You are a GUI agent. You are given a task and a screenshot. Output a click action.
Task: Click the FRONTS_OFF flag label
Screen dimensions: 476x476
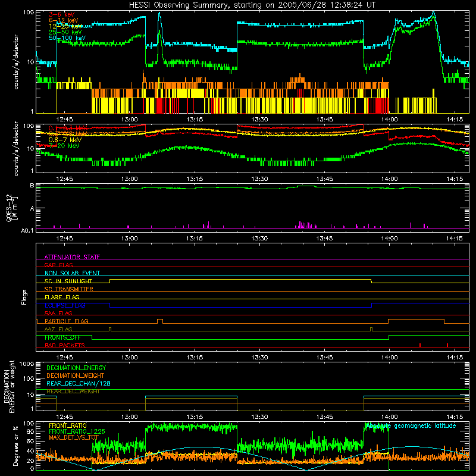point(62,337)
